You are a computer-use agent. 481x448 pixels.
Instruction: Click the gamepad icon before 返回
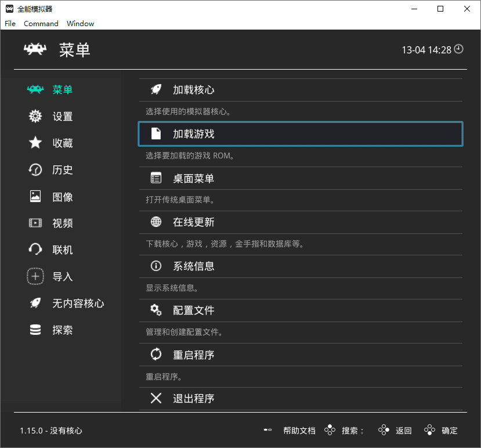point(384,430)
